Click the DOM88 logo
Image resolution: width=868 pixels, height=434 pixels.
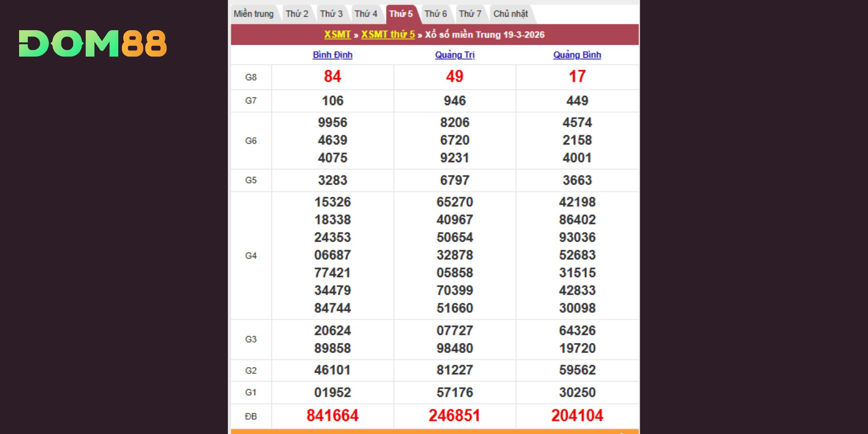[93, 43]
